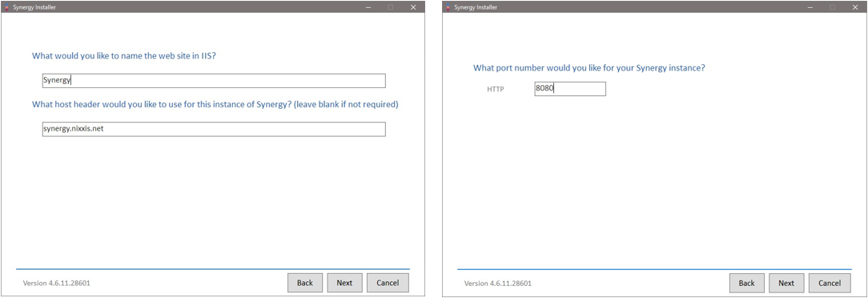
Task: Click the Synergy Installer icon in the web site name window title bar
Action: click(x=6, y=8)
